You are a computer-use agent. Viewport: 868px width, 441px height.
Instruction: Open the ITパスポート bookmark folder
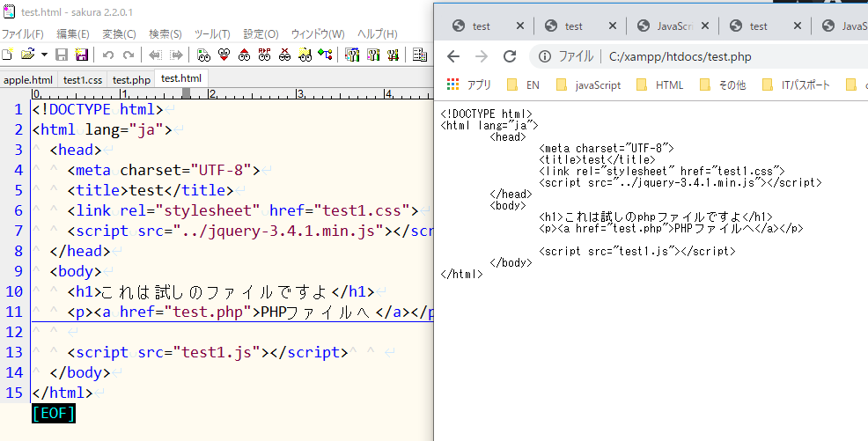[796, 85]
